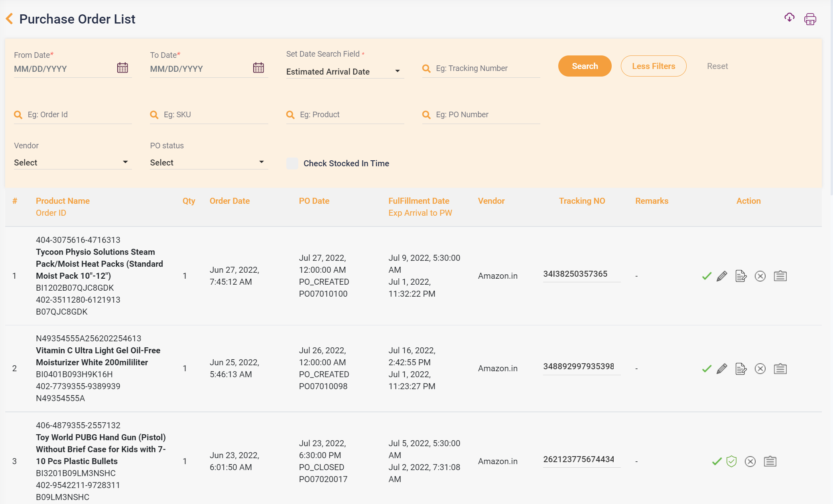Focus the To Date input field

click(200, 69)
